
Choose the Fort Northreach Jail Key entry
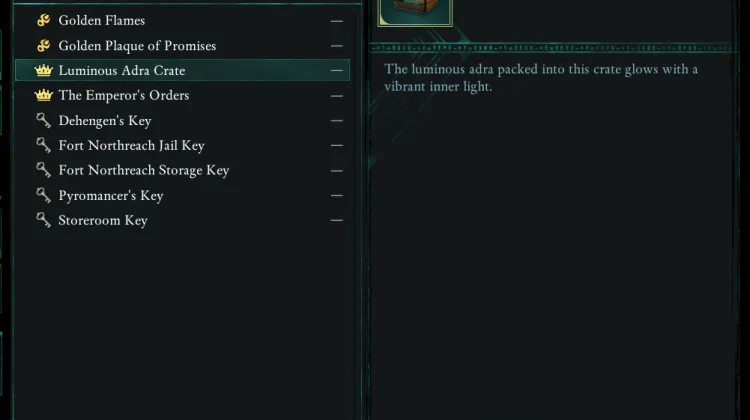pos(132,145)
